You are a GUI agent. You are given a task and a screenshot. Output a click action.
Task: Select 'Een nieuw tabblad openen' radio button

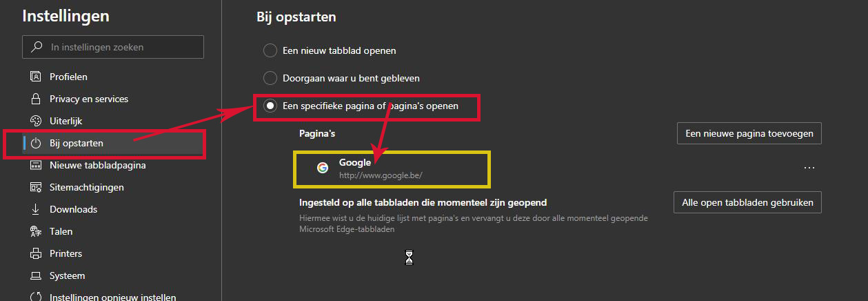[x=270, y=50]
